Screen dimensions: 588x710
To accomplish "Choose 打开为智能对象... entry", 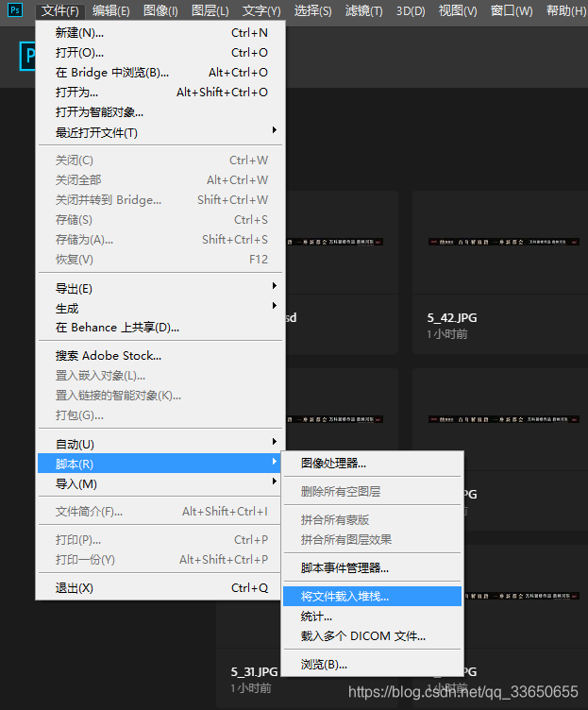I will click(160, 112).
